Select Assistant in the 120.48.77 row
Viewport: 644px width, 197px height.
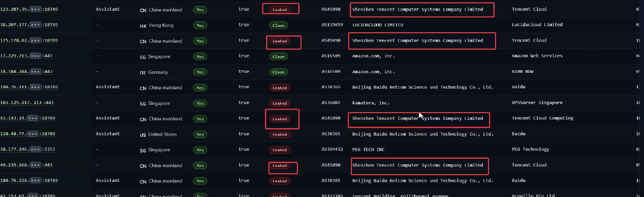108,134
